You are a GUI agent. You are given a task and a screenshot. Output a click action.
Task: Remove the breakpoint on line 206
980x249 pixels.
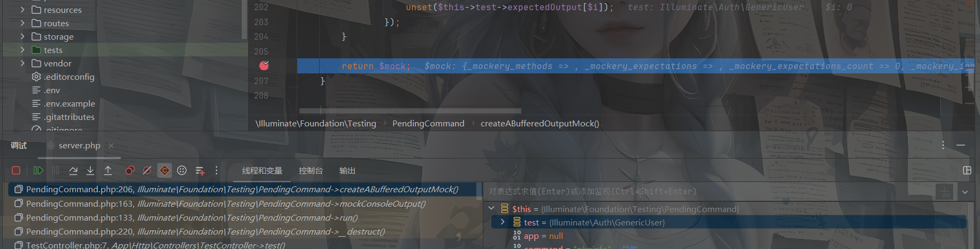coord(264,66)
